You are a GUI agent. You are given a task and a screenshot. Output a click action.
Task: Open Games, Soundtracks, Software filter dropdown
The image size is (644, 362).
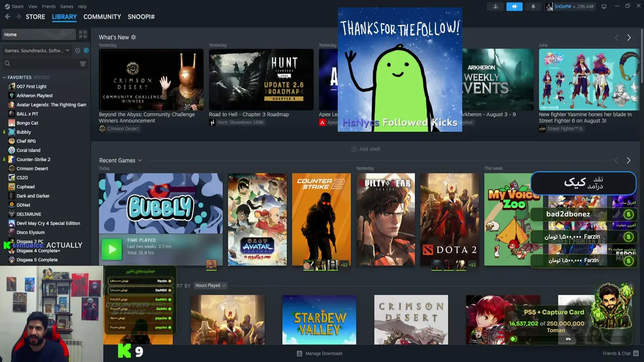coord(36,50)
